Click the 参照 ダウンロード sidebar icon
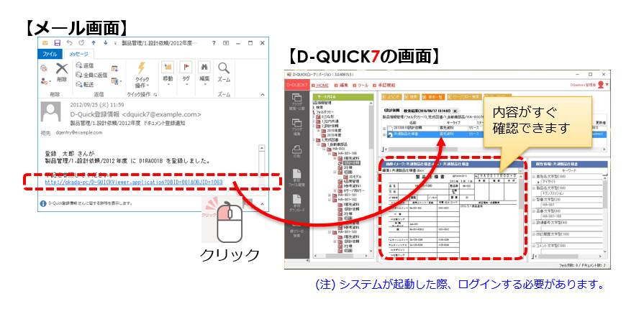 tap(296, 203)
